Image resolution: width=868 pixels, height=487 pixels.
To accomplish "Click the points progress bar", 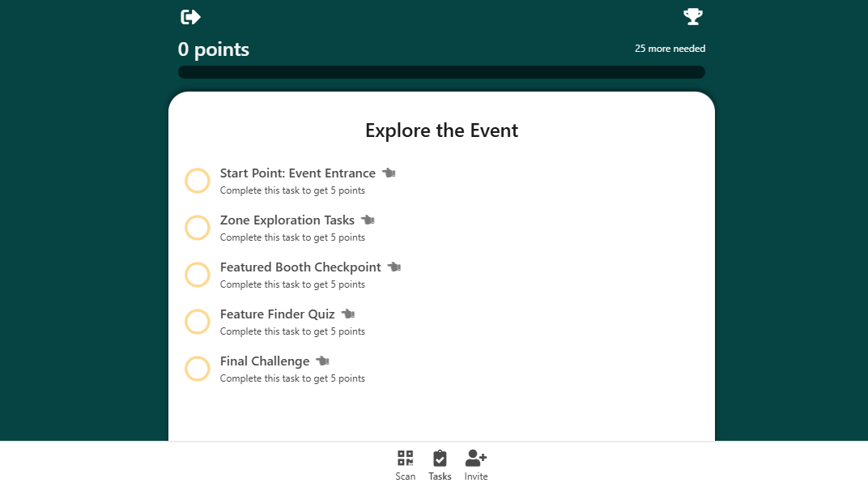I will coord(441,71).
